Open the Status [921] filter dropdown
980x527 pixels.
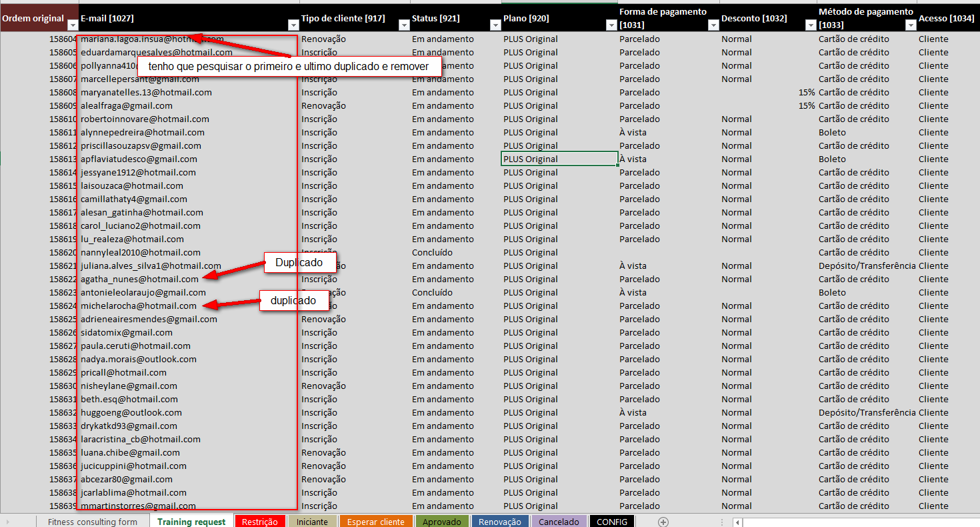(x=495, y=25)
